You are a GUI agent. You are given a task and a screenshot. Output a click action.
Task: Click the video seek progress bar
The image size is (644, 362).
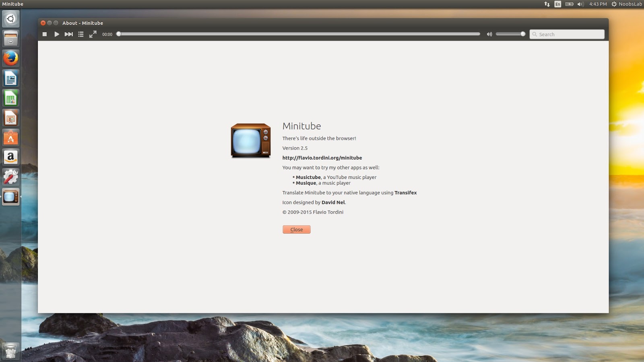(x=298, y=34)
